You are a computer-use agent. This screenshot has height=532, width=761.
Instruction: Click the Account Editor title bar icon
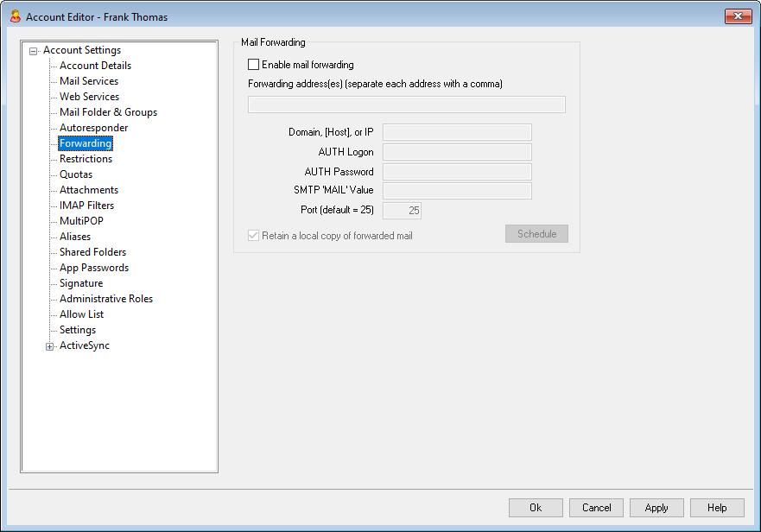pyautogui.click(x=15, y=17)
